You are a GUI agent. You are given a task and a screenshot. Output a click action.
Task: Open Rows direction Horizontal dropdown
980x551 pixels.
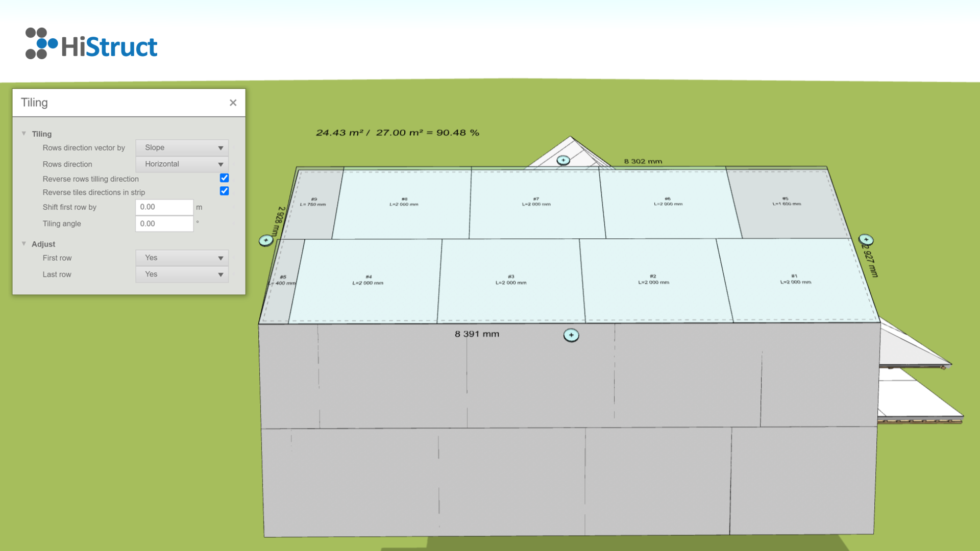[182, 164]
